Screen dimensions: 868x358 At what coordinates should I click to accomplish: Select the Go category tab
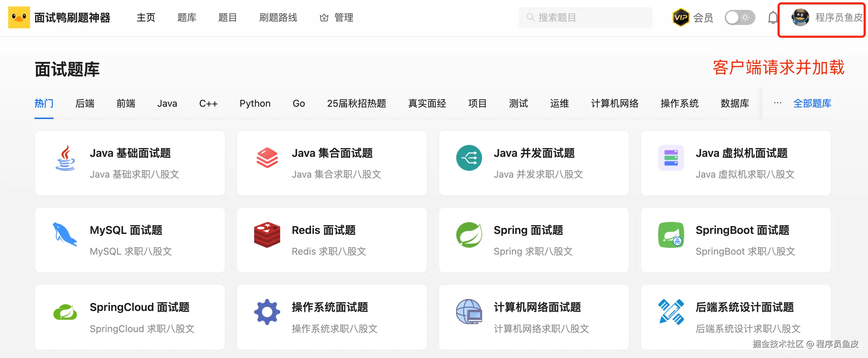299,103
